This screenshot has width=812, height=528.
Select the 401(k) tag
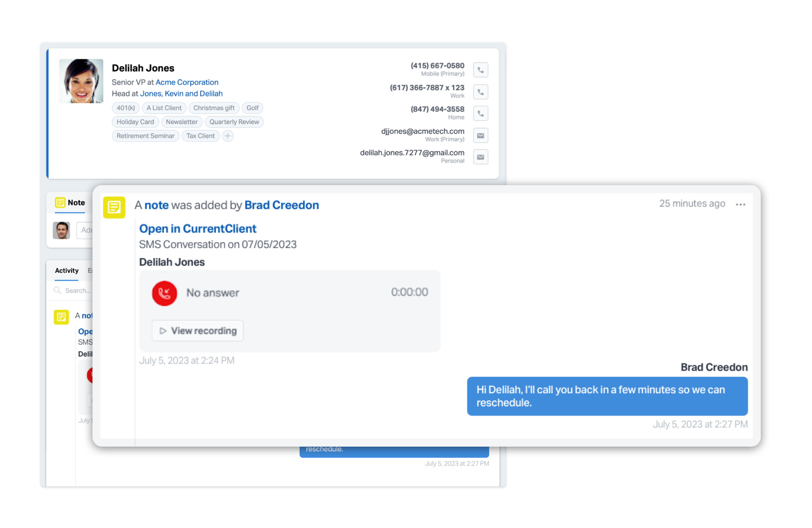[x=126, y=108]
